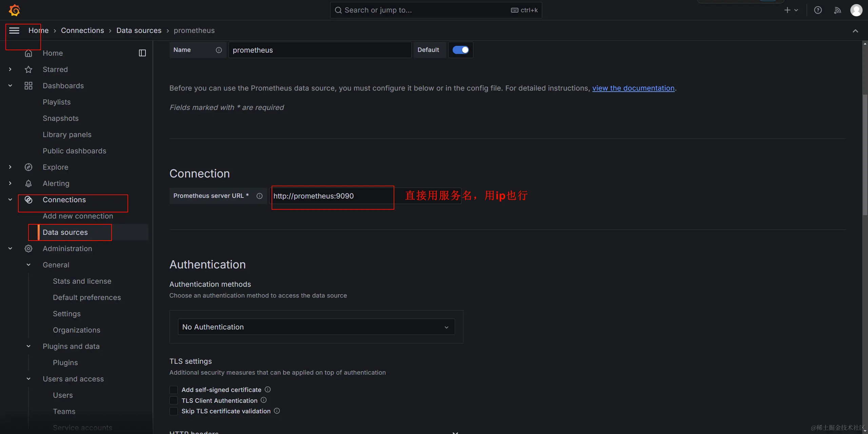Open Add new connection menu item
The height and width of the screenshot is (434, 868).
[78, 216]
